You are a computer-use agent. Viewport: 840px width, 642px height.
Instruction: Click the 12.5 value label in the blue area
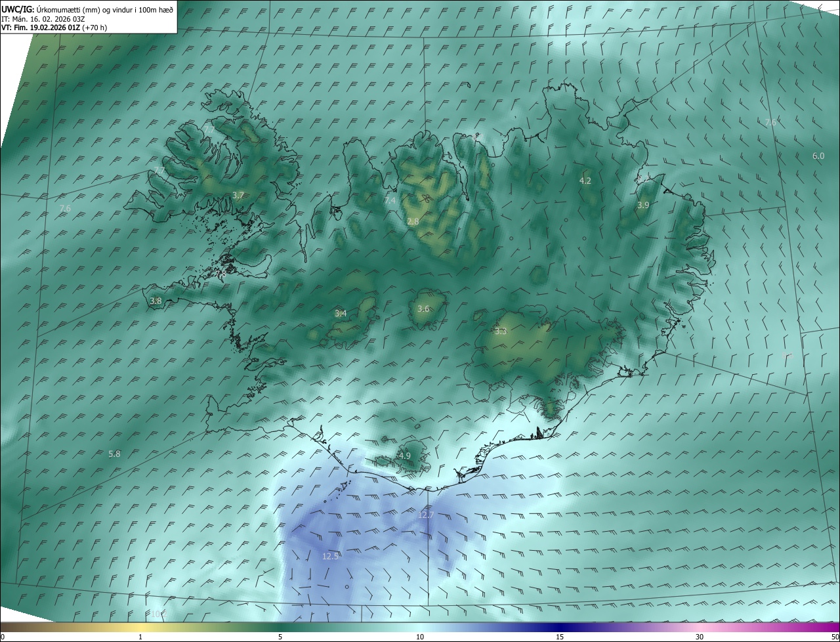[x=330, y=556]
